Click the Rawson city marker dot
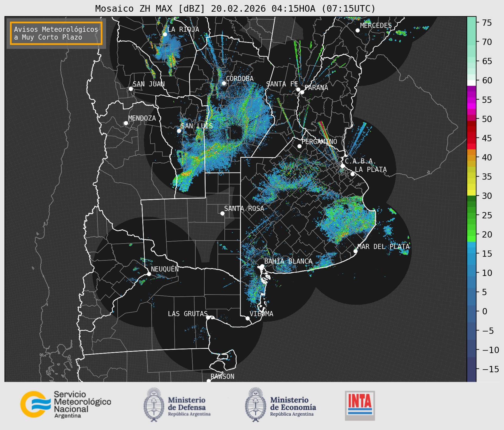 209,381
